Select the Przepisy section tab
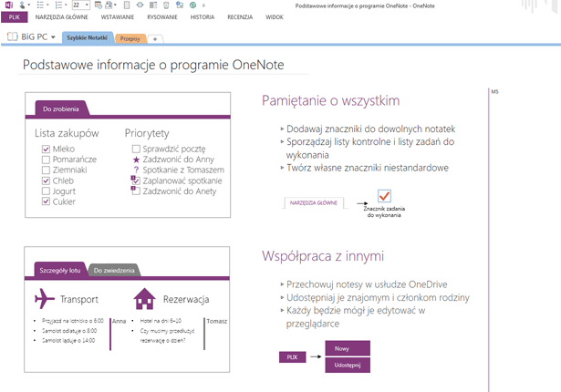This screenshot has width=561, height=392. [130, 38]
